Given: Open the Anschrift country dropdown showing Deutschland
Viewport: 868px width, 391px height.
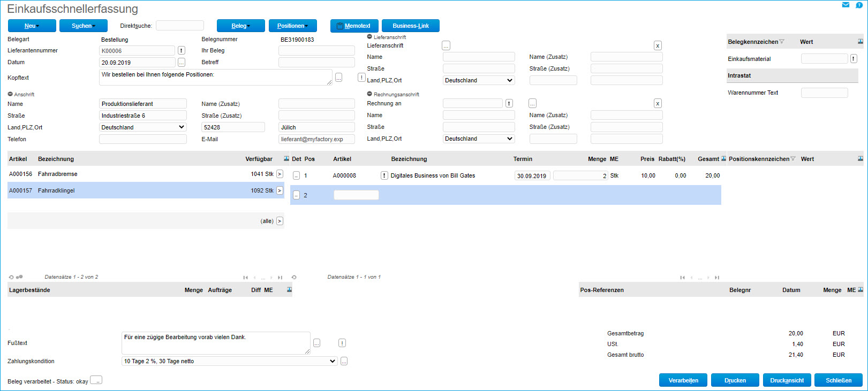Looking at the screenshot, I should pyautogui.click(x=143, y=127).
